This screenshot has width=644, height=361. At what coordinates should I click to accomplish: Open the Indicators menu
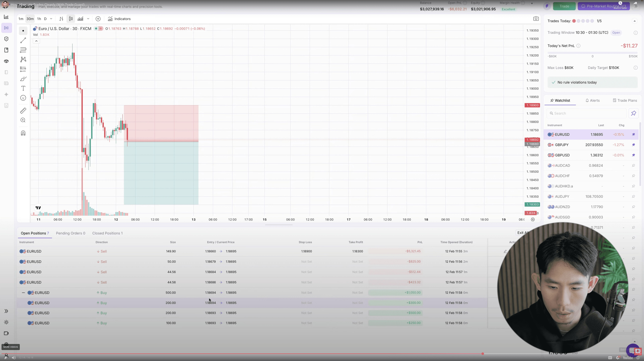119,19
